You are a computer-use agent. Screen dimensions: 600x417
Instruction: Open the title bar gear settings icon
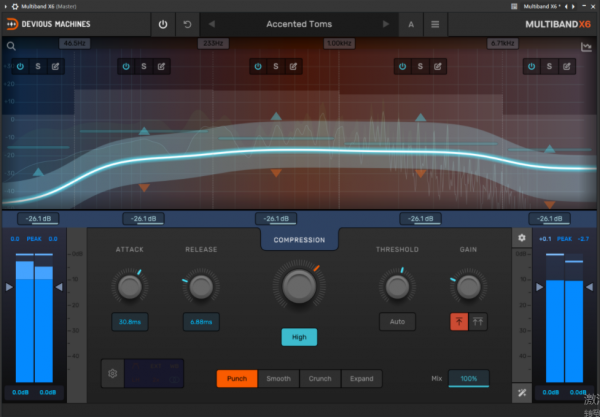pos(15,7)
